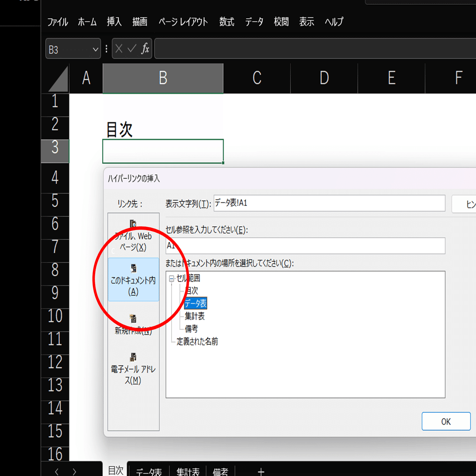Screen dimensions: 476x476
Task: Switch to the データ表 sheet tab
Action: [x=149, y=470]
